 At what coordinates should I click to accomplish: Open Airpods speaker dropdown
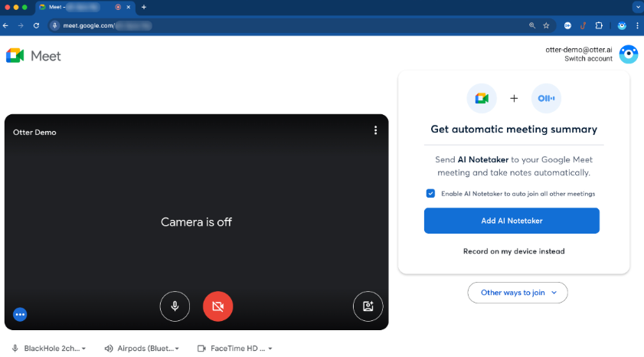tap(142, 349)
